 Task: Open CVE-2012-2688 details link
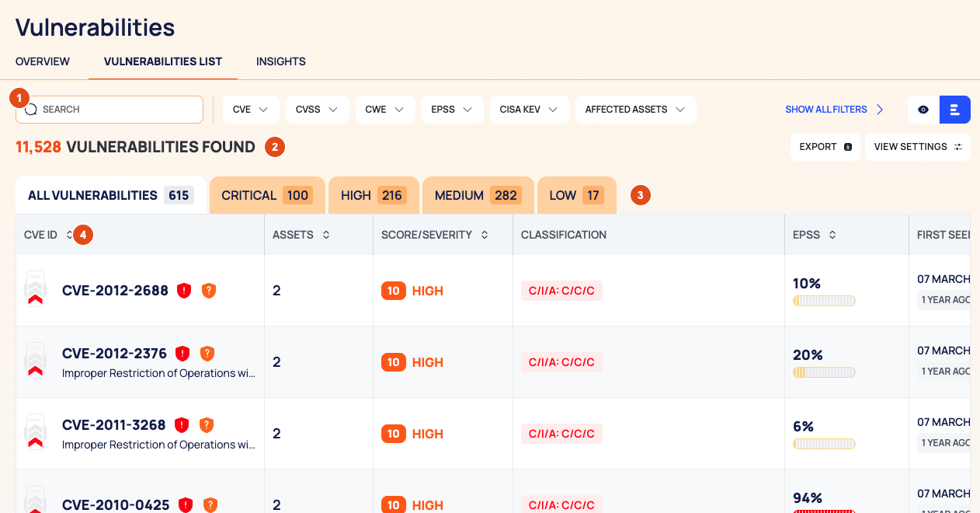115,291
